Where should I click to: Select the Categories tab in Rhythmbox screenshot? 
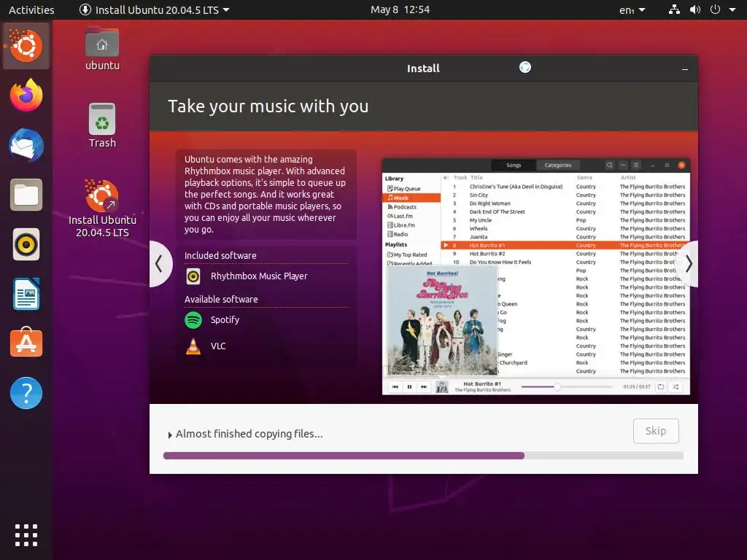click(x=558, y=166)
